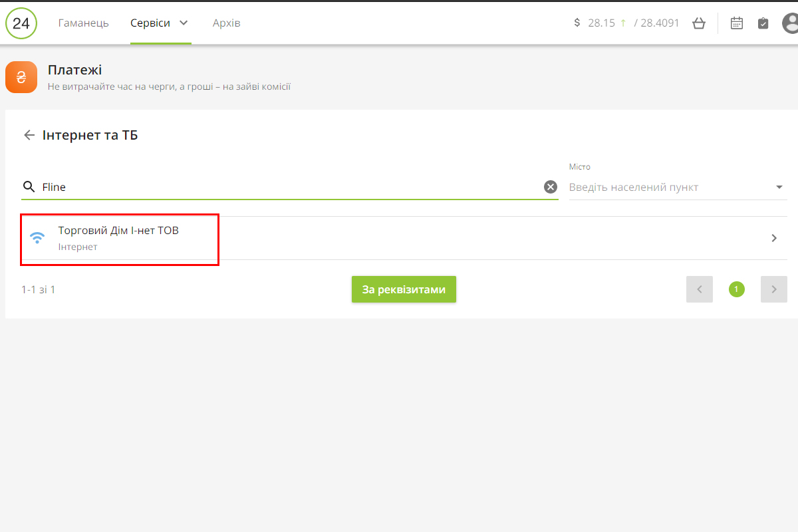Click the clipboard checklist icon

pos(763,23)
